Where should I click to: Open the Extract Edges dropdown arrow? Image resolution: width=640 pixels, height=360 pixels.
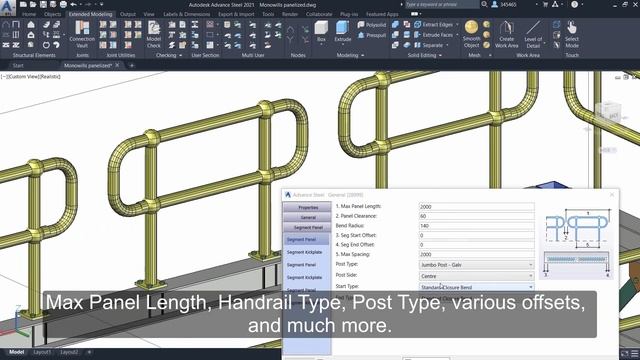pos(457,24)
